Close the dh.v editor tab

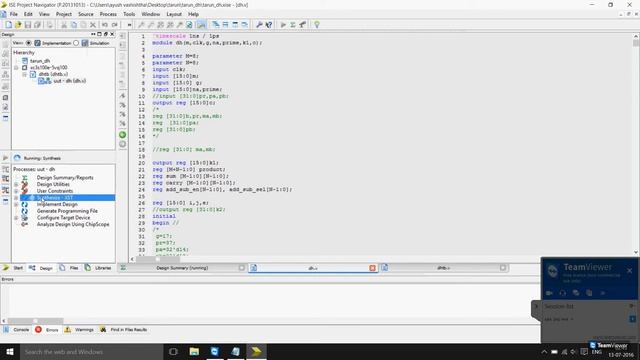pos(372,268)
